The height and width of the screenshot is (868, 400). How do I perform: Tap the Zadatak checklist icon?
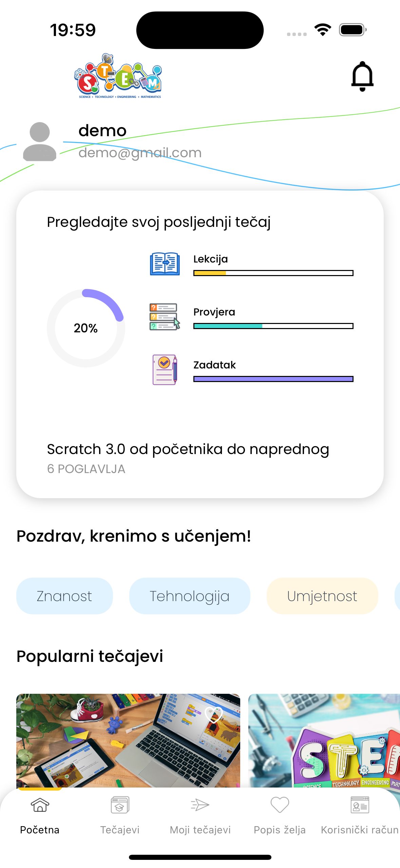point(165,370)
